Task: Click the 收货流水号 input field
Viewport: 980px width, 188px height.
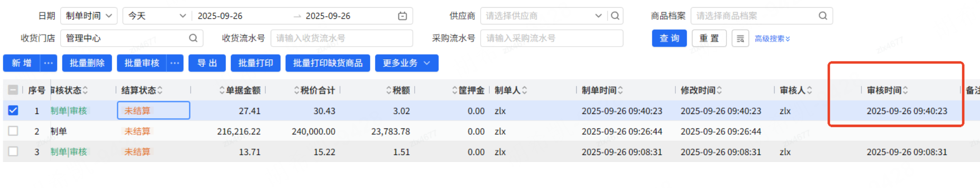Action: coord(341,38)
